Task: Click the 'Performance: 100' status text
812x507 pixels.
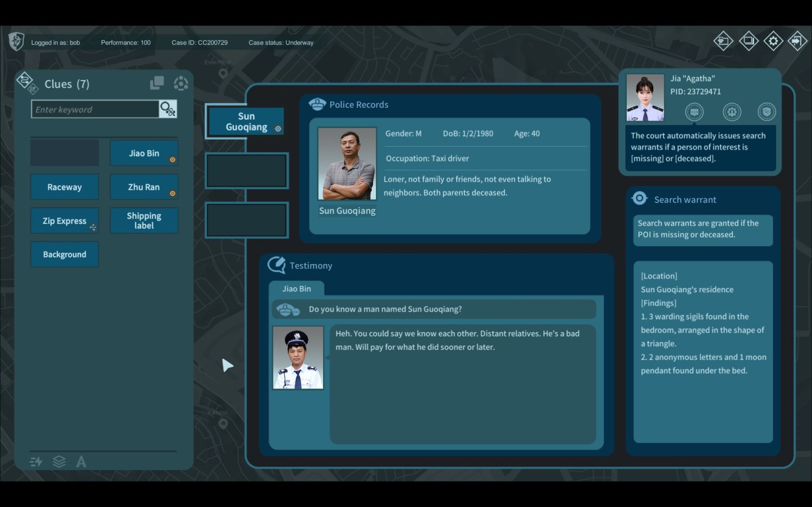Action: 126,43
